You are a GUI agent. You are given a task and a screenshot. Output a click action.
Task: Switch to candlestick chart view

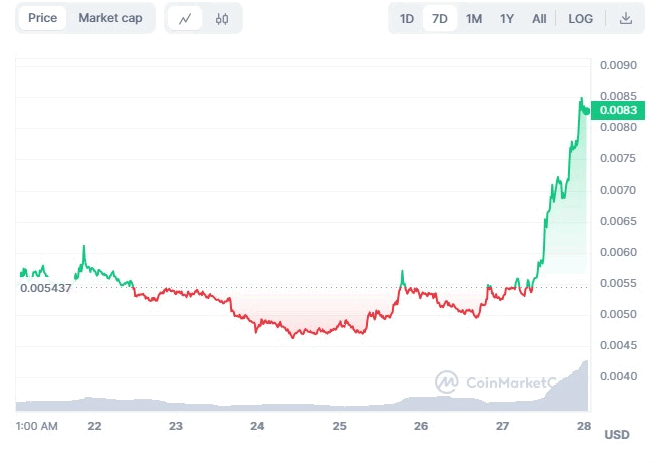pos(222,18)
